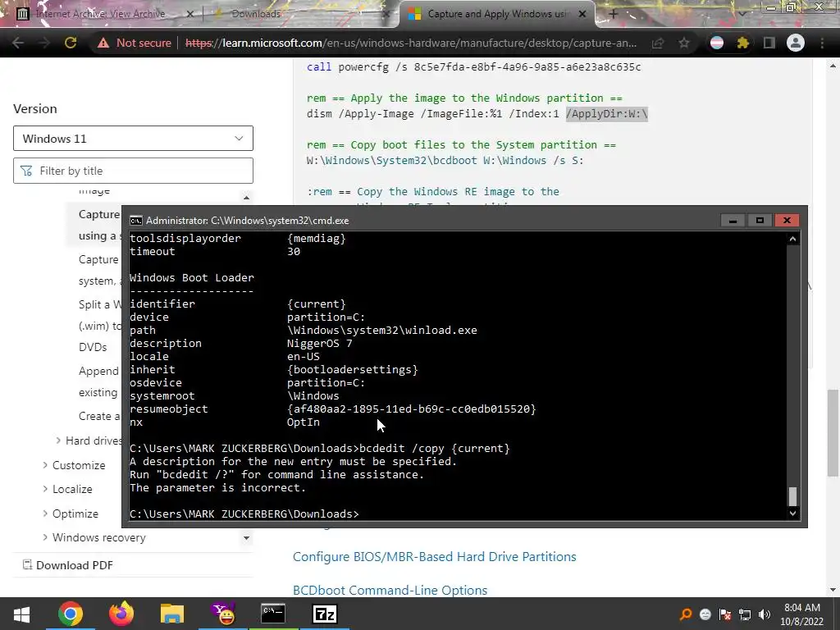Expand the Windows recovery section
This screenshot has height=630, width=840.
(46, 537)
